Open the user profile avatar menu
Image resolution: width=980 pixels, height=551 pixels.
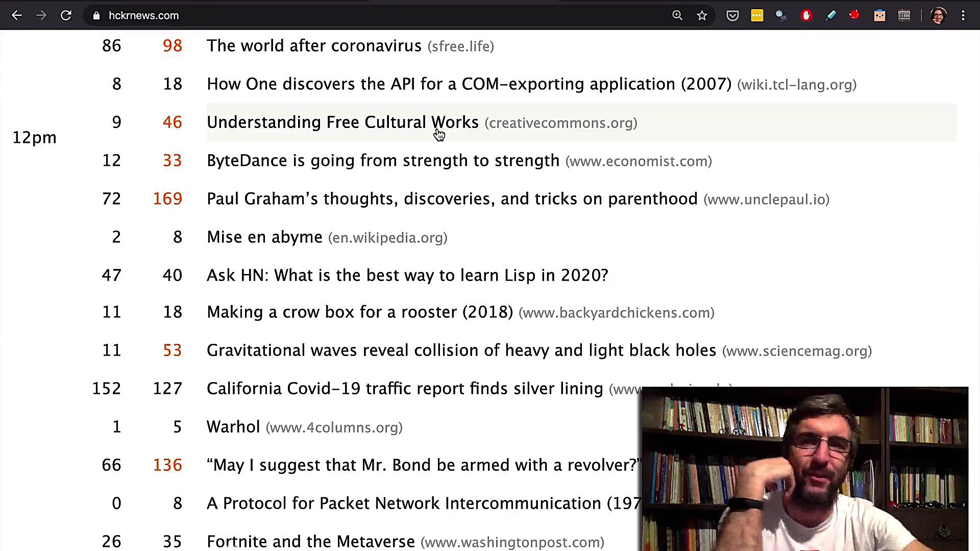coord(938,15)
